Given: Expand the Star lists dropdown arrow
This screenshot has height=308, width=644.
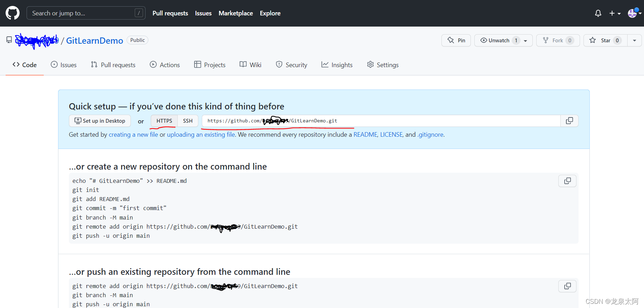Looking at the screenshot, I should pos(635,41).
